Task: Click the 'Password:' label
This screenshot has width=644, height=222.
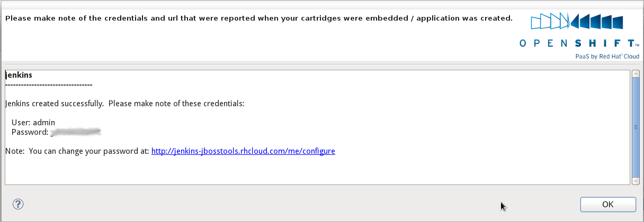Action: tap(30, 132)
